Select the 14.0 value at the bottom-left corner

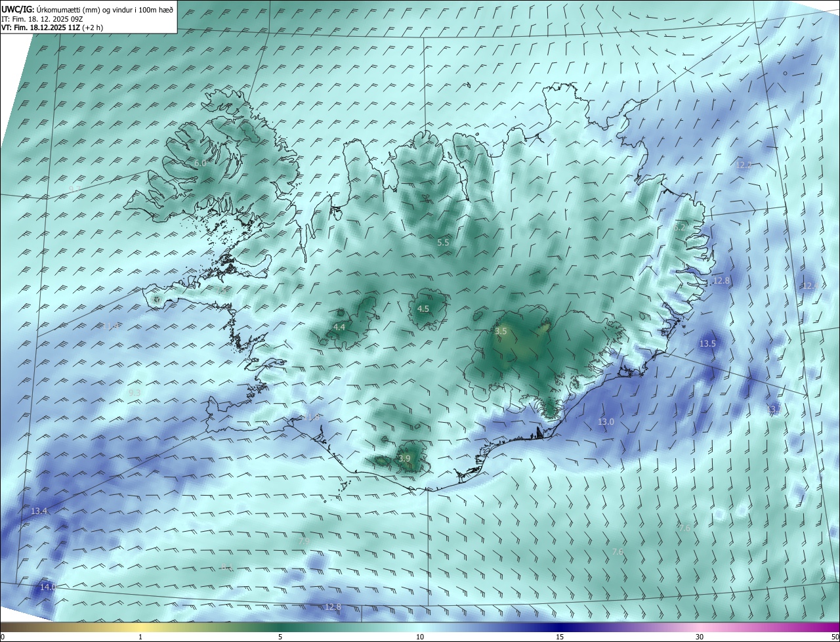tap(48, 587)
